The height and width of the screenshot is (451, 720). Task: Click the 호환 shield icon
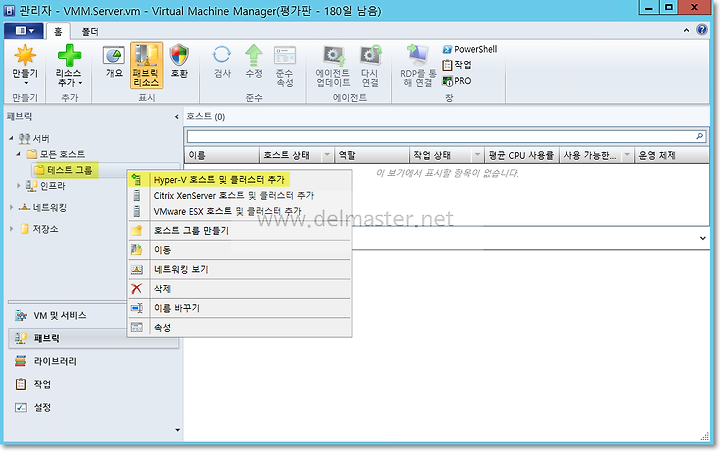click(179, 55)
